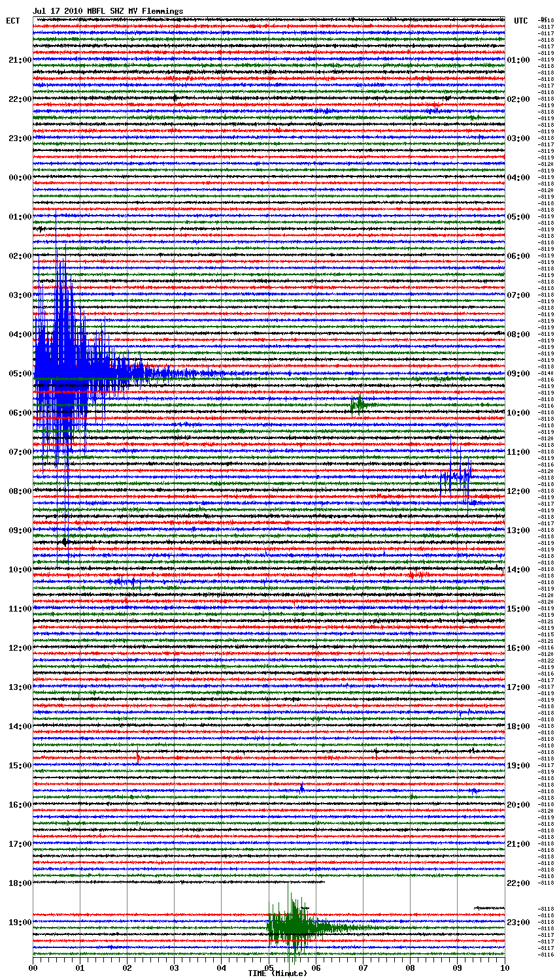Select the ECT 23:00 time label
Screen dimensions: 557x980
(20, 139)
